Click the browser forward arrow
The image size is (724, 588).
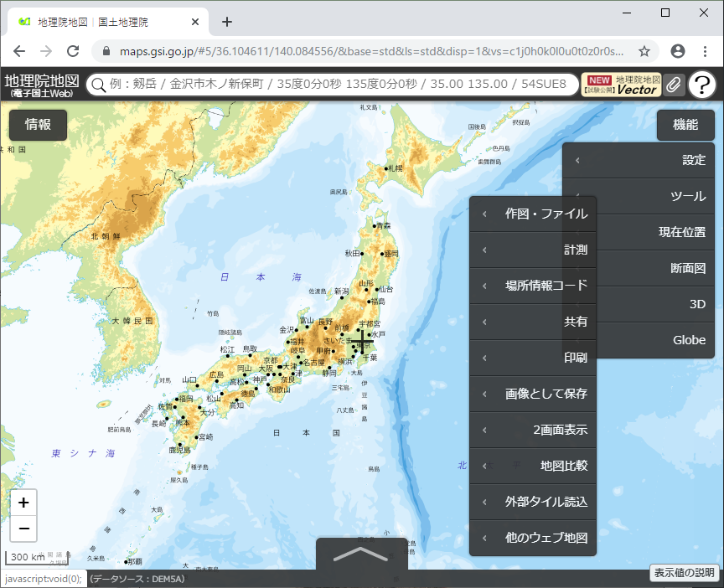[46, 51]
